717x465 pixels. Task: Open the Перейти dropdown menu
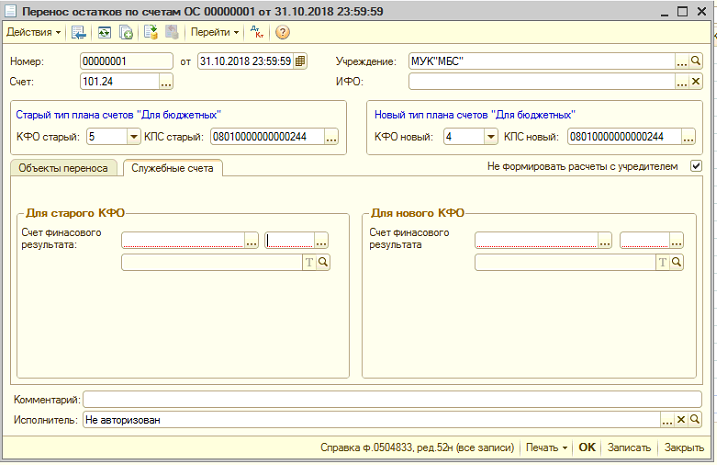tap(214, 32)
